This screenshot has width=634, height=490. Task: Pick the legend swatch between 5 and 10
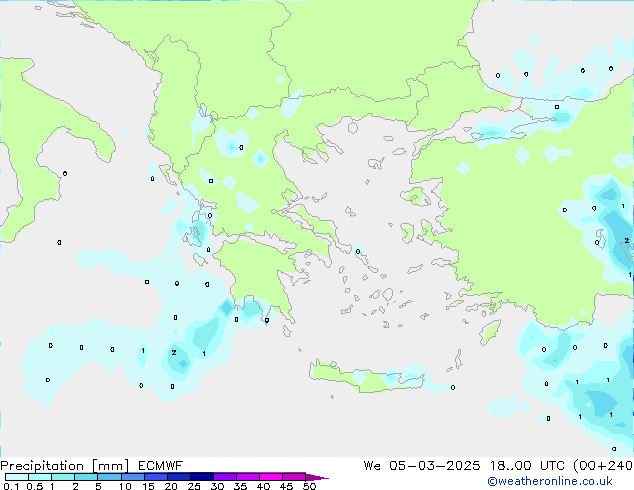(x=110, y=477)
